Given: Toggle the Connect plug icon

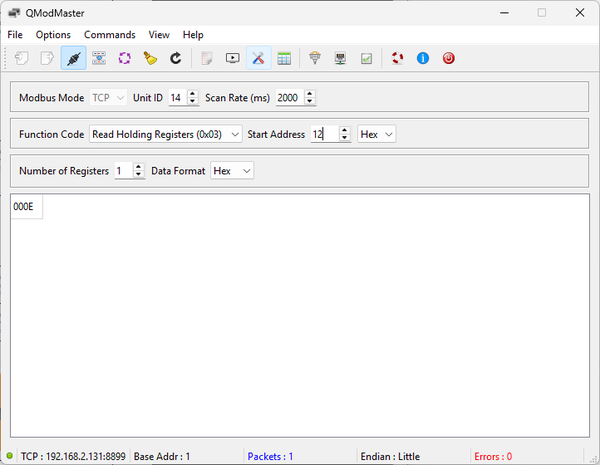Looking at the screenshot, I should point(73,58).
